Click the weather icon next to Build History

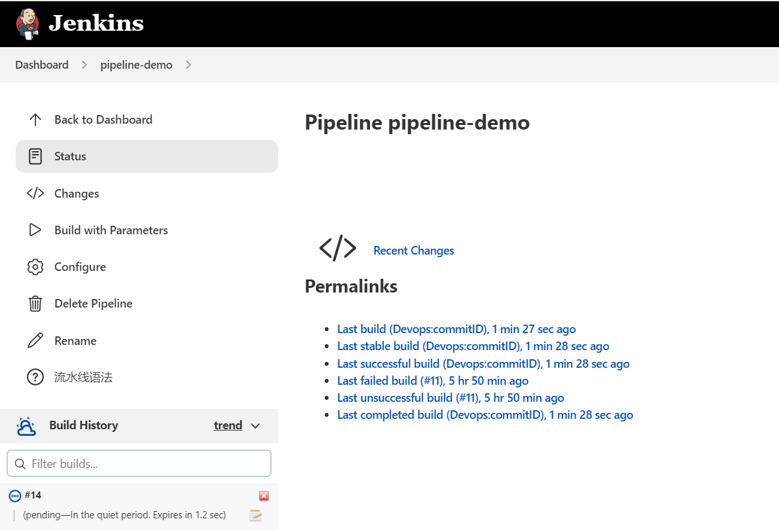click(x=26, y=426)
